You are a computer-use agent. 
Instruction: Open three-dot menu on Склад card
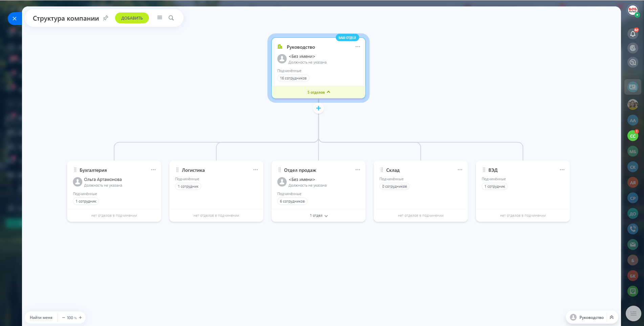tap(460, 170)
